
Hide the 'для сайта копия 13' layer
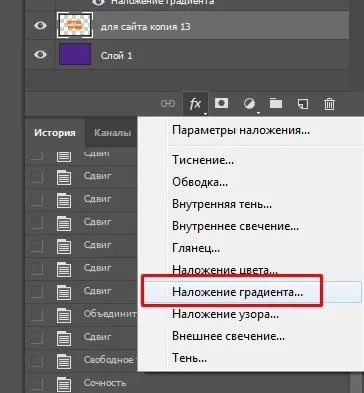tap(40, 25)
